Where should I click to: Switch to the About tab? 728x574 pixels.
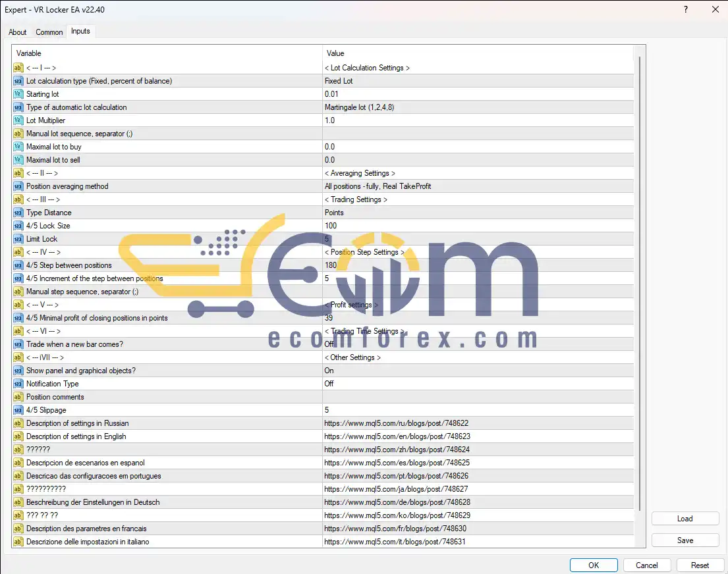(18, 32)
